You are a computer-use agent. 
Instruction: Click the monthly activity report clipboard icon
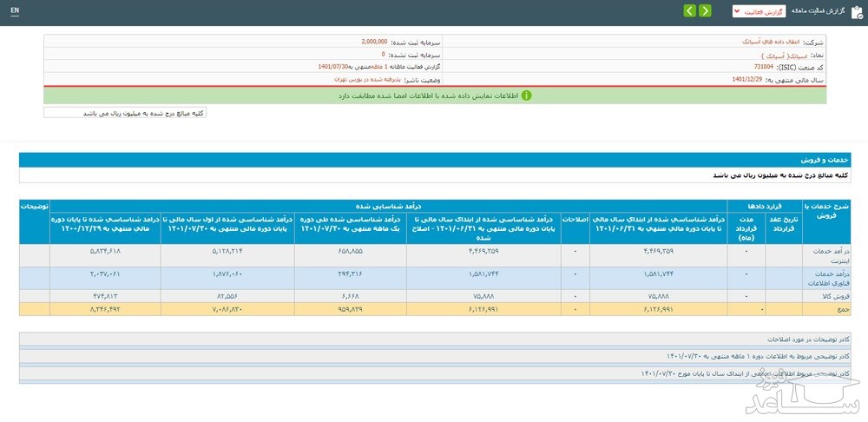click(857, 11)
